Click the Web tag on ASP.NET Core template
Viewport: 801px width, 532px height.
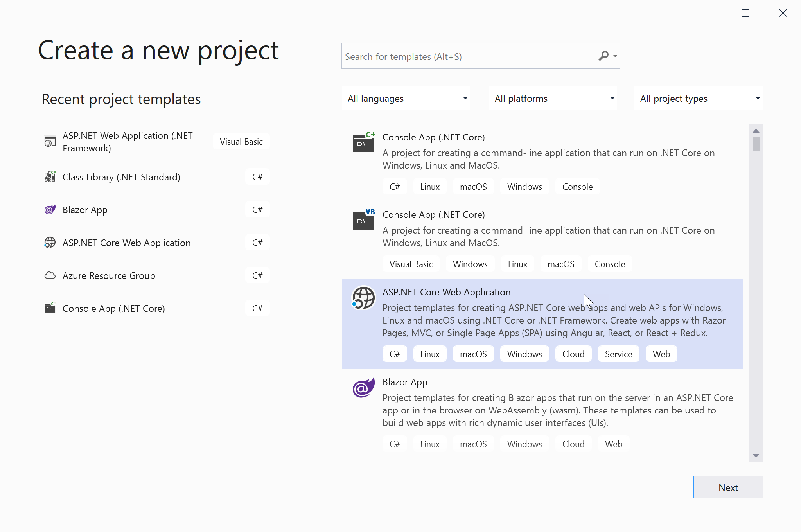661,354
